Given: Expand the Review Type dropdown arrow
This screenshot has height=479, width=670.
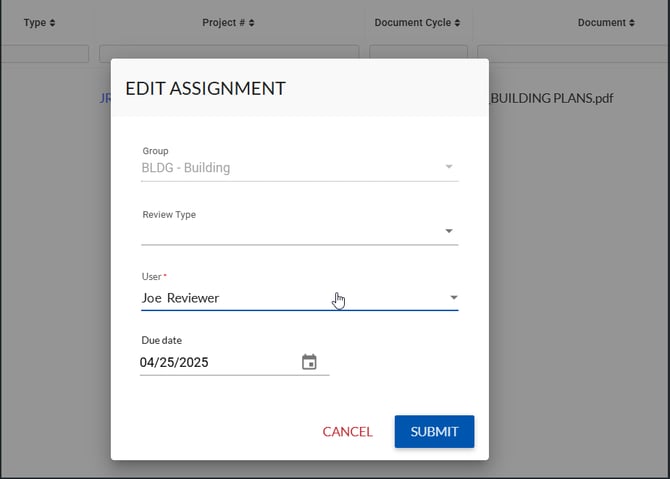Looking at the screenshot, I should [448, 232].
